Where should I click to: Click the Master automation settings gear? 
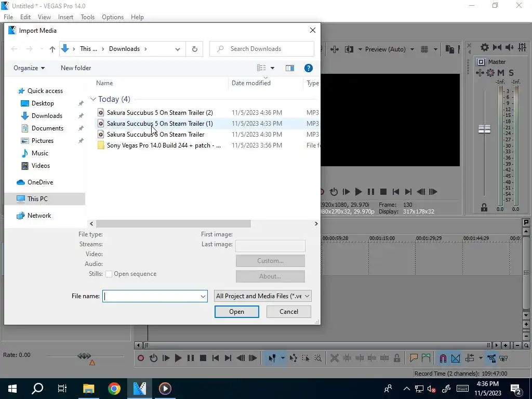[490, 73]
